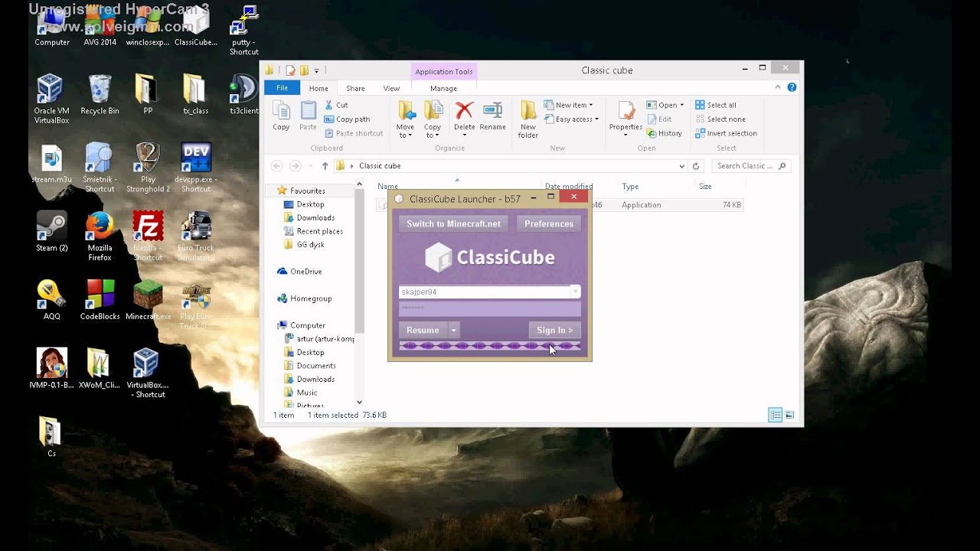Click Switch to Minecraft.net button
Viewport: 980px width, 551px height.
click(453, 223)
